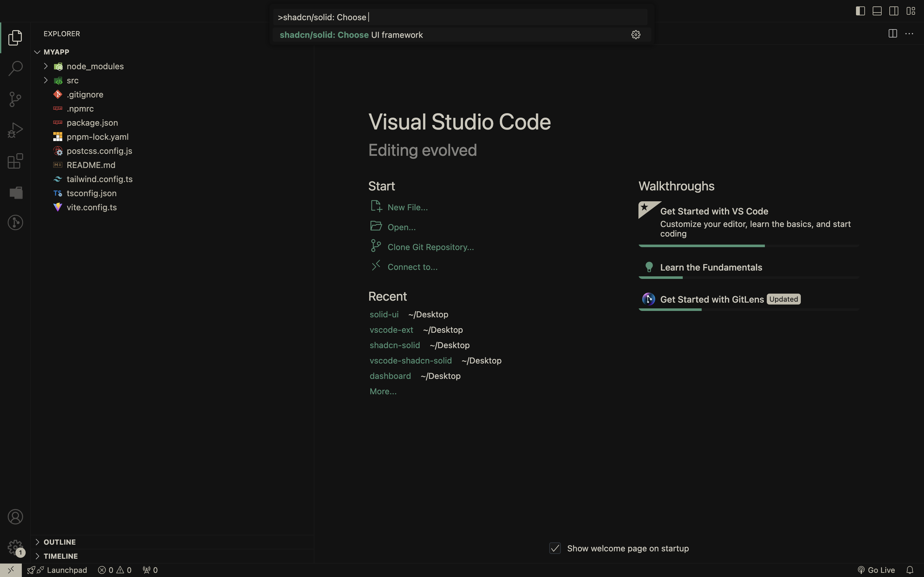Open the Extensions view icon

15,161
